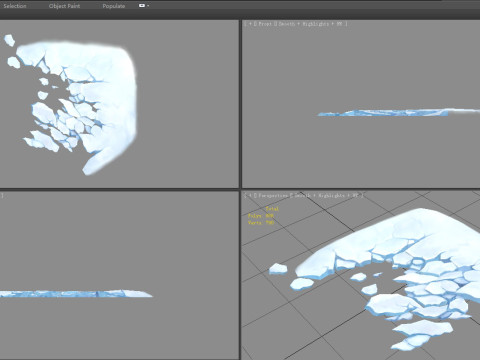480x360 pixels.
Task: Open the ribbon options dropdown arrow
Action: pos(148,6)
